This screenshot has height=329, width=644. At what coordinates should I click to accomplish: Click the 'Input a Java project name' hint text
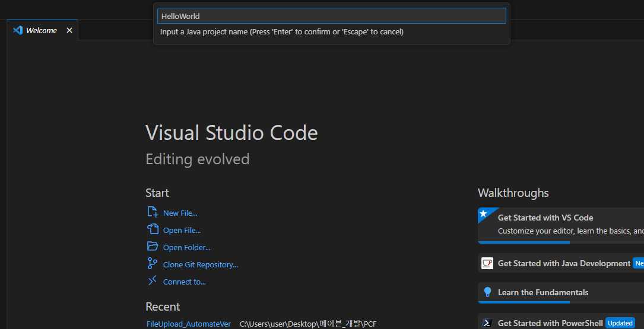point(282,31)
